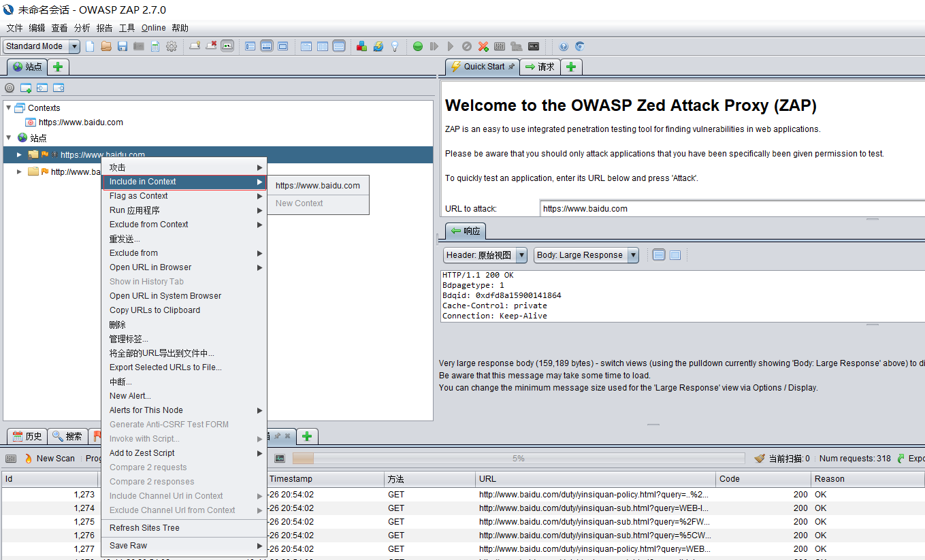Viewport: 925px width, 560px height.
Task: Toggle the show tab names and icons button
Action: (227, 46)
